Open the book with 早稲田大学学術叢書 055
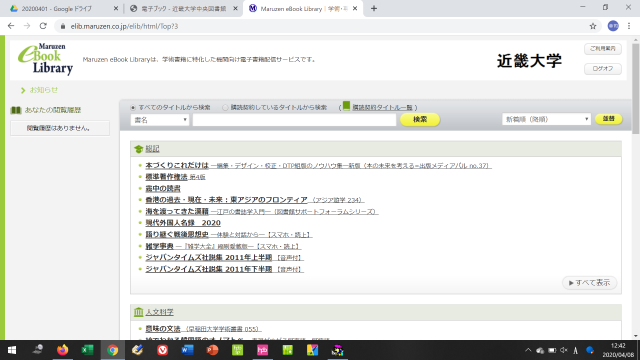 (x=203, y=329)
